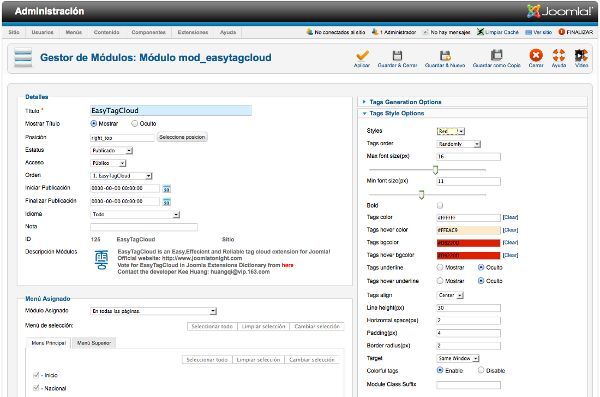Open calendar for Finalizar Publicación
This screenshot has width=600, height=397.
(x=166, y=202)
